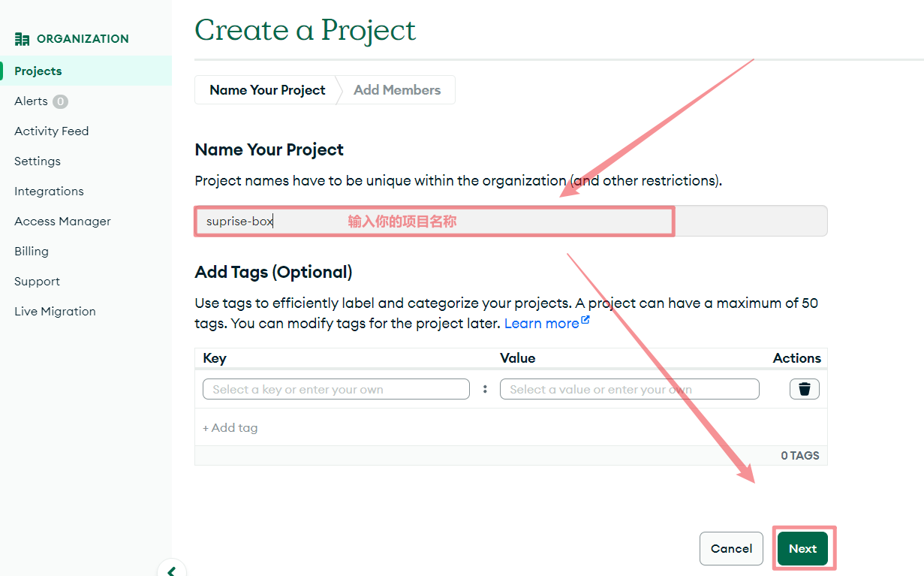The image size is (924, 576).
Task: Click the external link icon beside Learn more
Action: point(585,321)
